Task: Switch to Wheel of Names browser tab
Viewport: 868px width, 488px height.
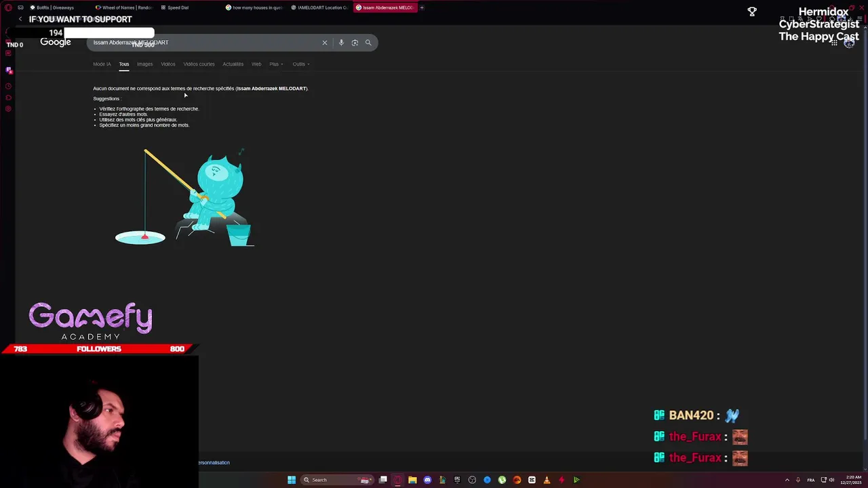Action: click(x=123, y=7)
